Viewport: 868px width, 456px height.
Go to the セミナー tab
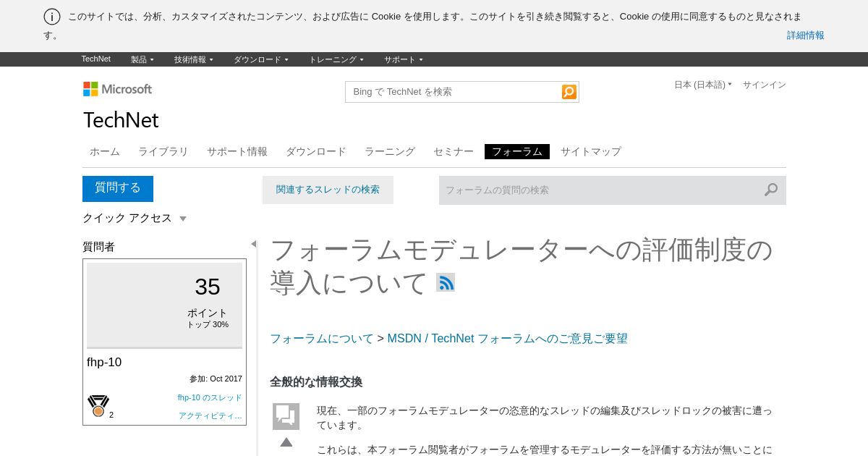(454, 151)
